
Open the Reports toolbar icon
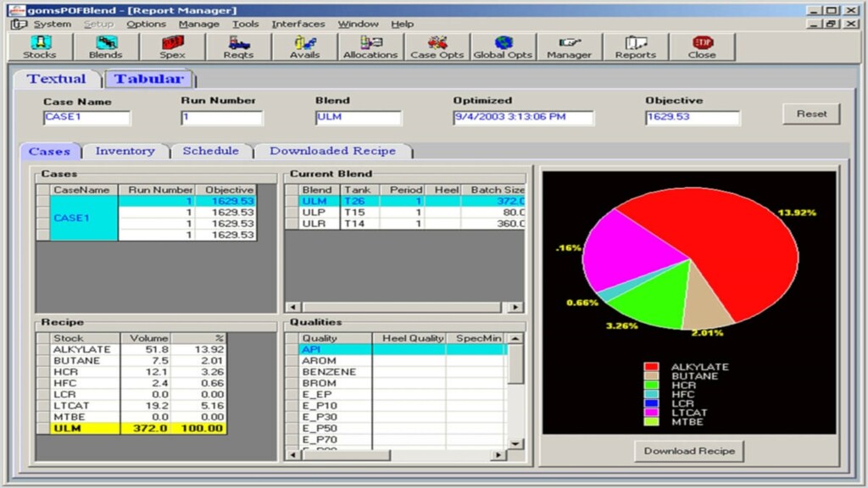tap(635, 47)
